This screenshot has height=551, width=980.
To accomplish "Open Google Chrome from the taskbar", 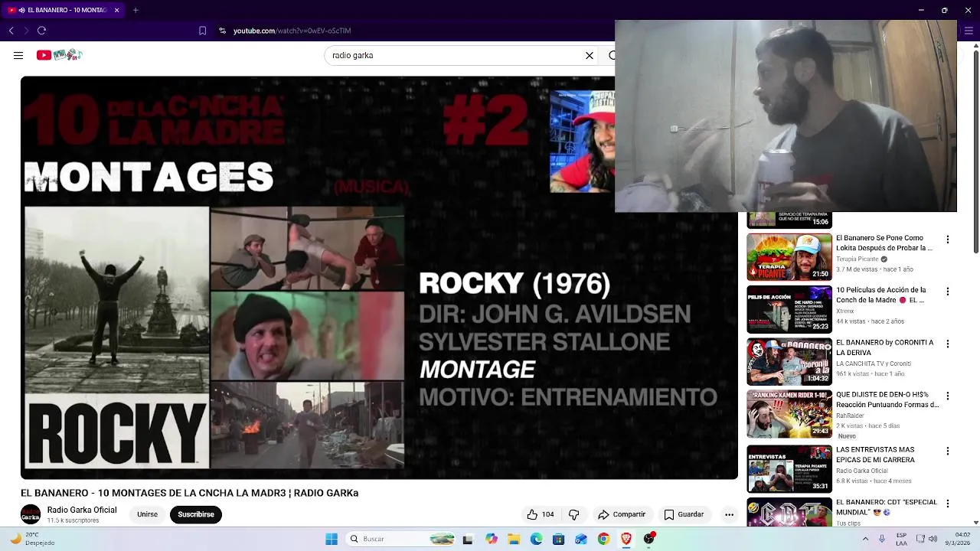I will (603, 539).
